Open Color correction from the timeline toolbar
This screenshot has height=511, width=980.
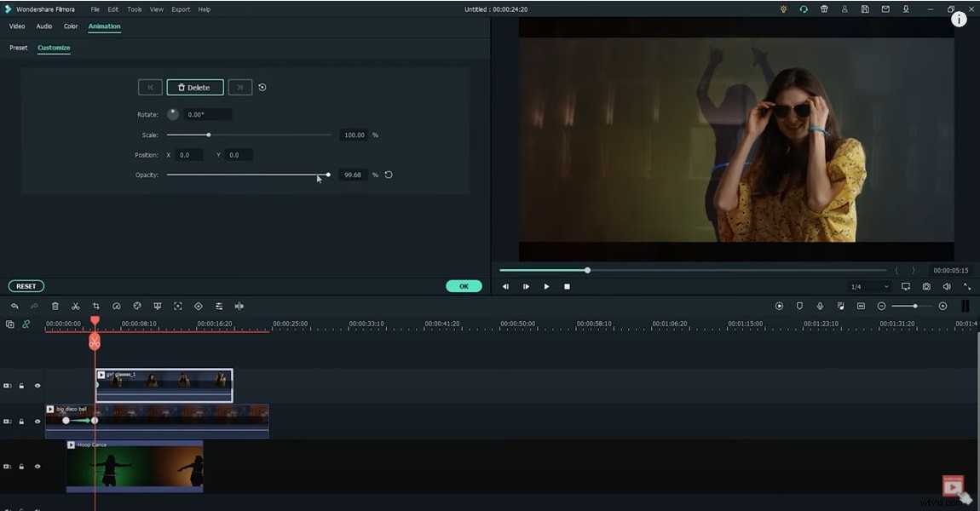click(x=137, y=306)
